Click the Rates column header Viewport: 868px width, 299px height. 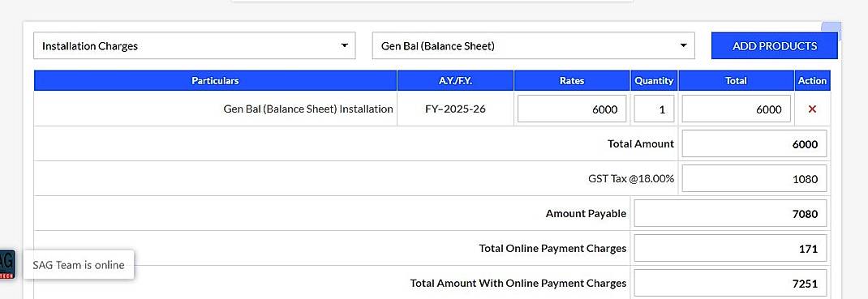572,81
